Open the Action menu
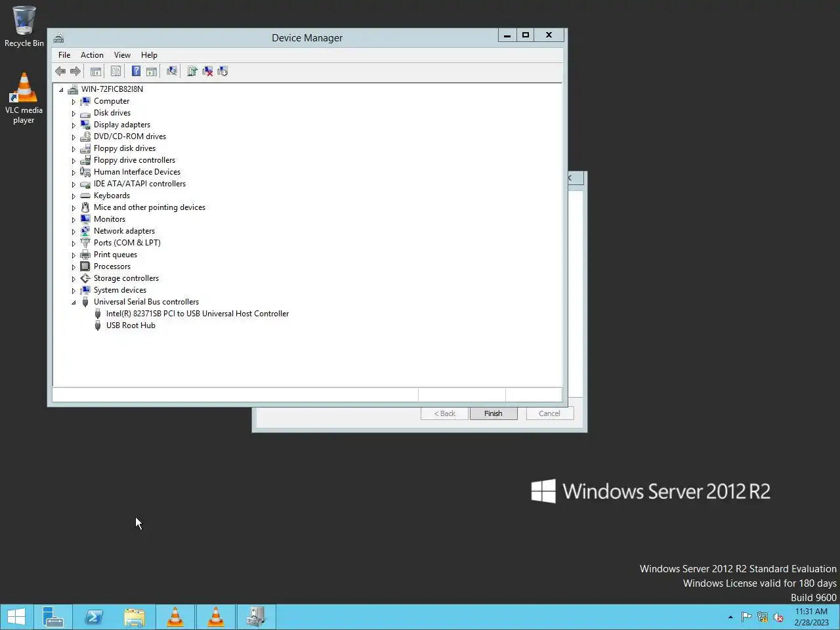Viewport: 840px width, 630px height. click(92, 55)
